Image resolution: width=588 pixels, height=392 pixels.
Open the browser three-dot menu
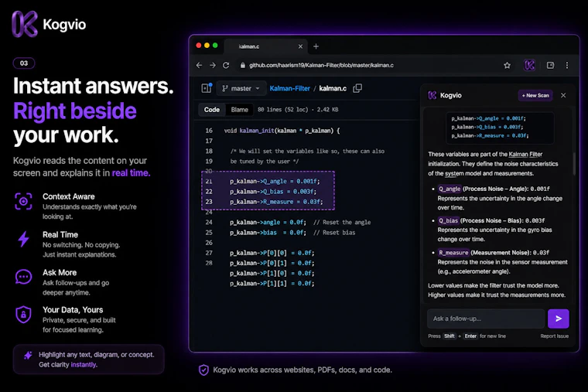coord(567,65)
